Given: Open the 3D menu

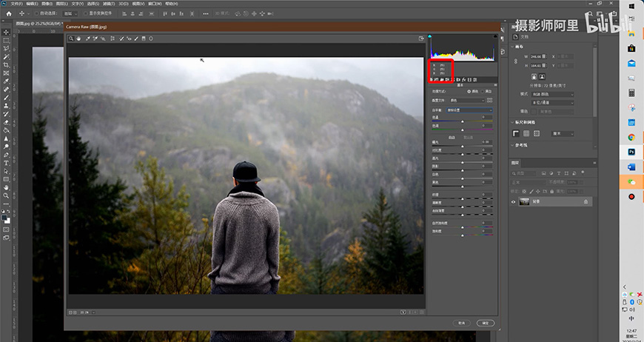Looking at the screenshot, I should pos(123,4).
